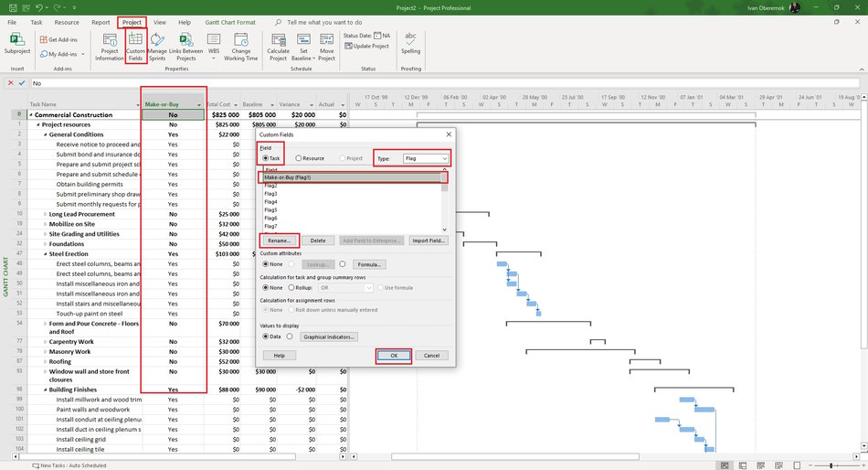Click the zoom slider handle in status bar
The image size is (868, 470).
[x=831, y=465]
